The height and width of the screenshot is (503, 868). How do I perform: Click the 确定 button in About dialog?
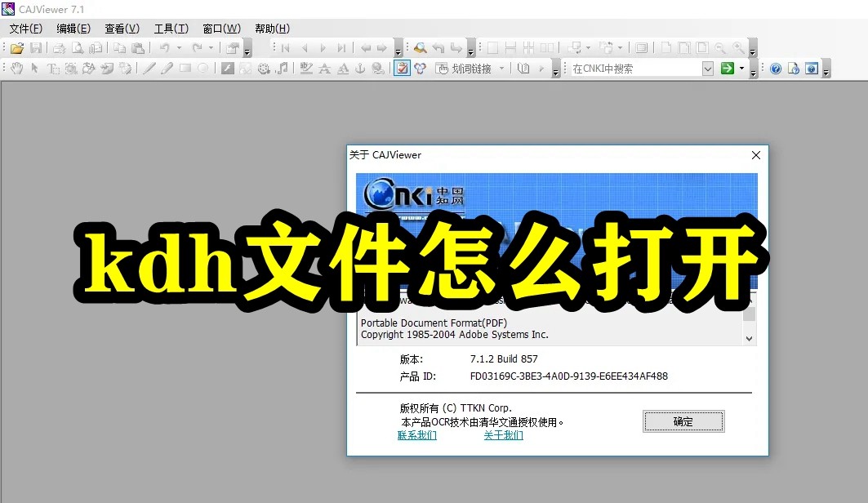[x=683, y=421]
